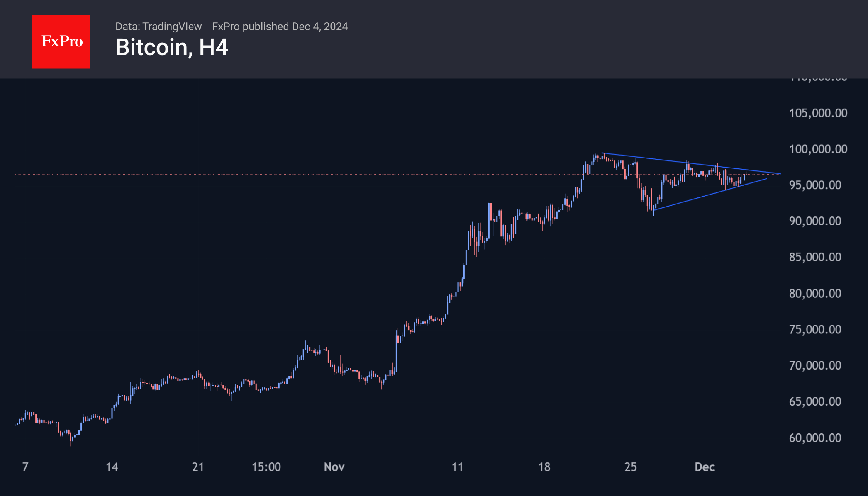Click the "25" date label on time axis
This screenshot has height=496, width=868.
click(630, 467)
